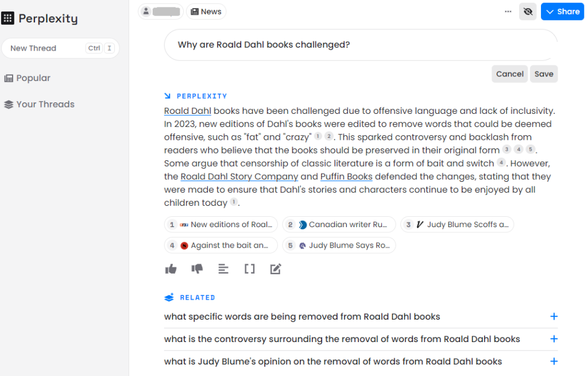Click the thumbs down icon
The width and height of the screenshot is (588, 376).
point(197,269)
